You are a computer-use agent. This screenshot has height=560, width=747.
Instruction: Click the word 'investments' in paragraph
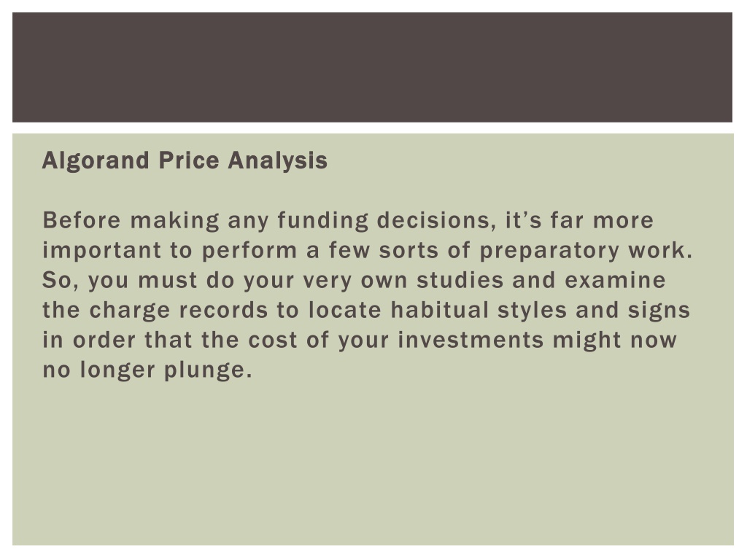click(471, 340)
